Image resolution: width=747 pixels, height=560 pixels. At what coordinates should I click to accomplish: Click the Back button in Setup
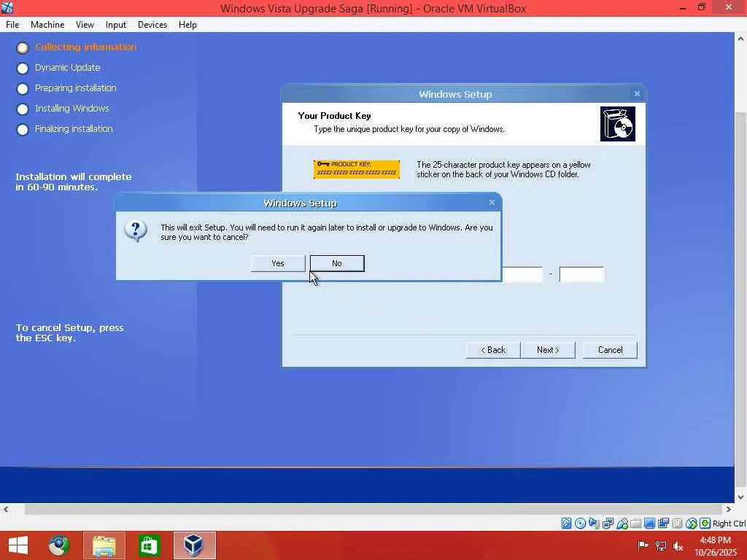[x=492, y=350]
